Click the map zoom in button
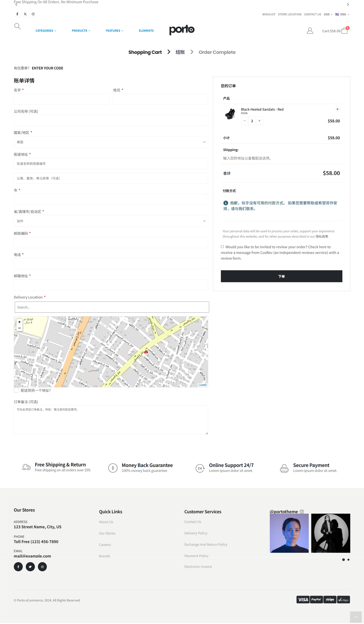 coord(19,322)
